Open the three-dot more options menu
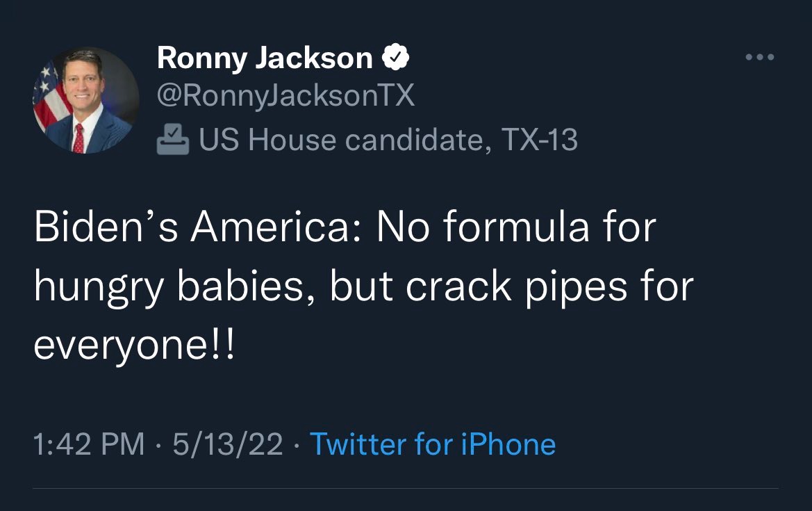 (760, 58)
